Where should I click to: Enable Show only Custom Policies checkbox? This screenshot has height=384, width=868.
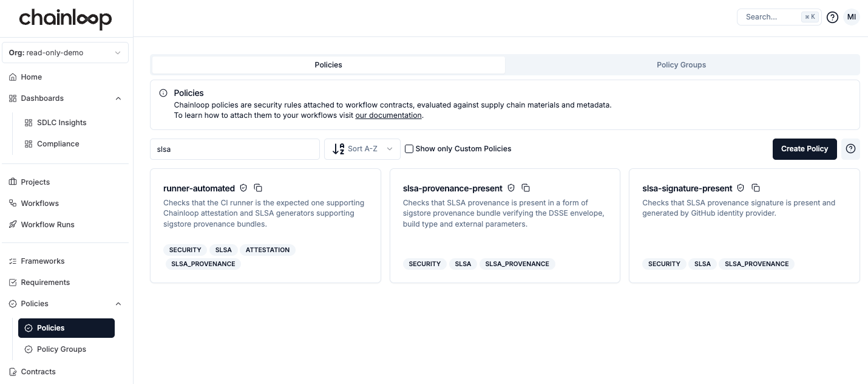409,149
